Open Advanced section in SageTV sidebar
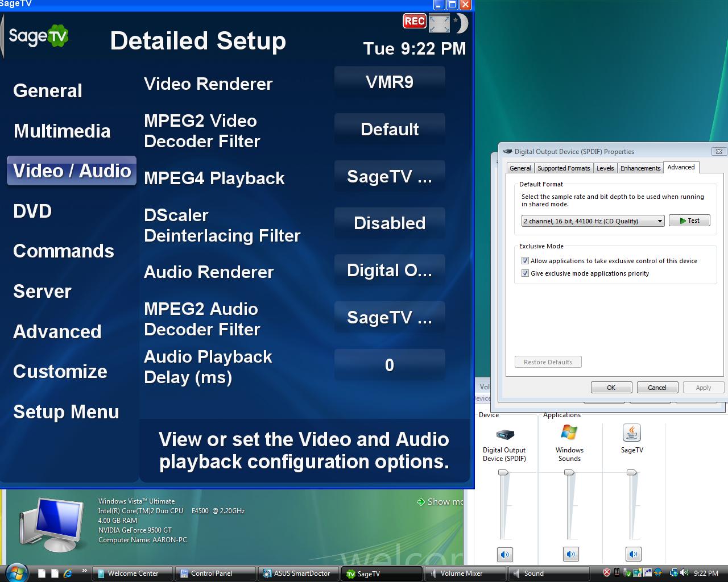Viewport: 728px width, 582px height. point(57,332)
